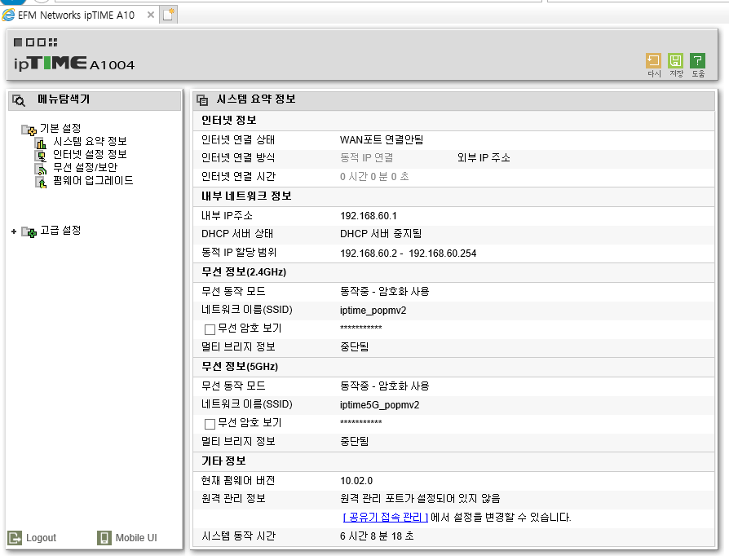The image size is (729, 560).
Task: Click the 인터넷 설정 정보 monitor icon
Action: click(41, 156)
